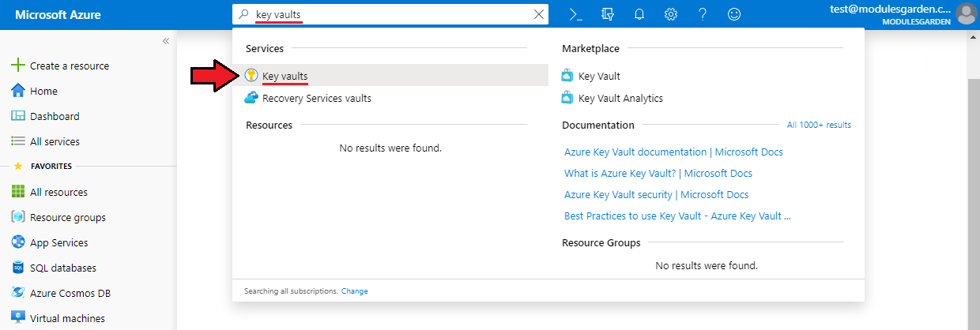The height and width of the screenshot is (330, 980).
Task: Open Azure Cosmos DB label in sidebar
Action: tap(70, 294)
